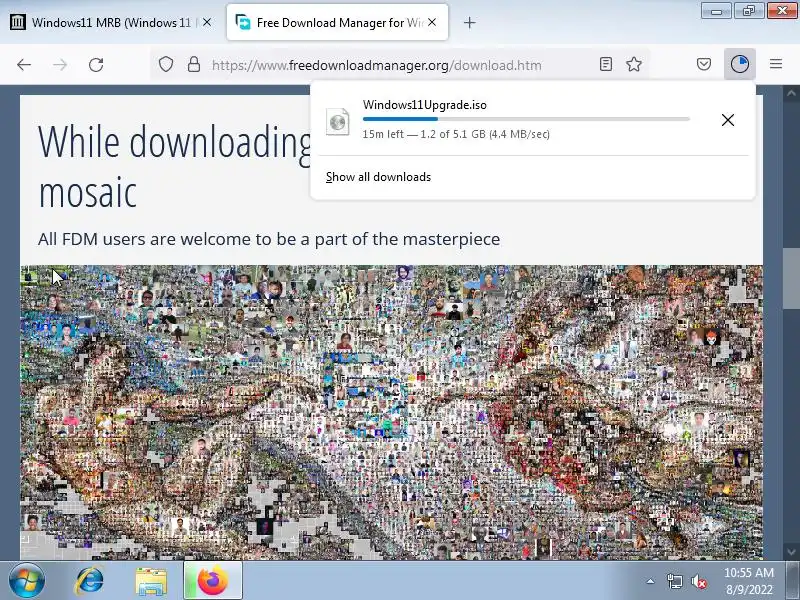Click the download progress bar

pos(526,119)
